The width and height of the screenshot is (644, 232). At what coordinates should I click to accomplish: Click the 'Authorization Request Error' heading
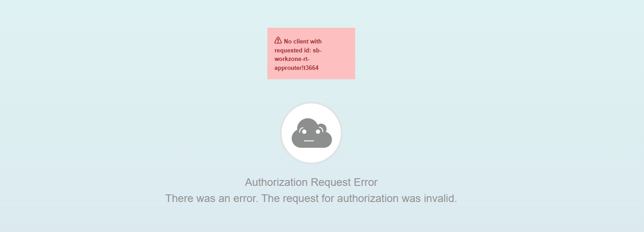click(311, 182)
